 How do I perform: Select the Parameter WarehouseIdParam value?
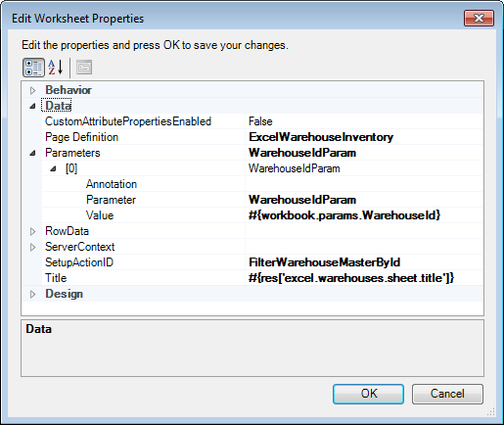click(364, 200)
